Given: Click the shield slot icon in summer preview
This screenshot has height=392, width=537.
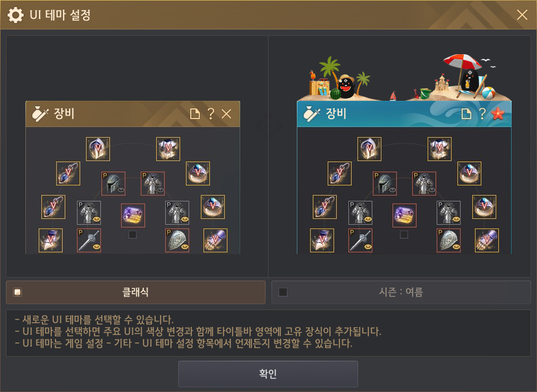Looking at the screenshot, I should click(448, 241).
